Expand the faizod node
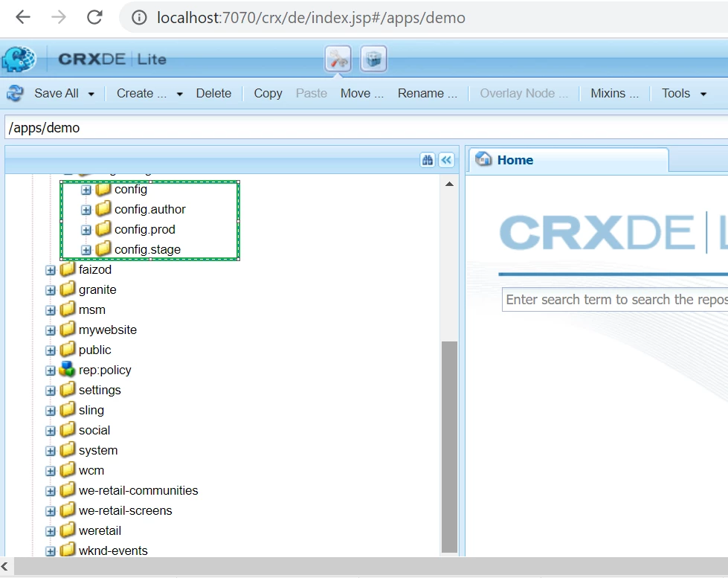This screenshot has width=728, height=578. 50,270
